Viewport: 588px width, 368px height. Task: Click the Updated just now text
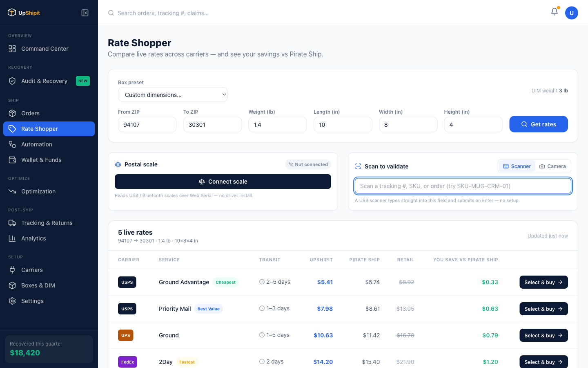tap(548, 236)
